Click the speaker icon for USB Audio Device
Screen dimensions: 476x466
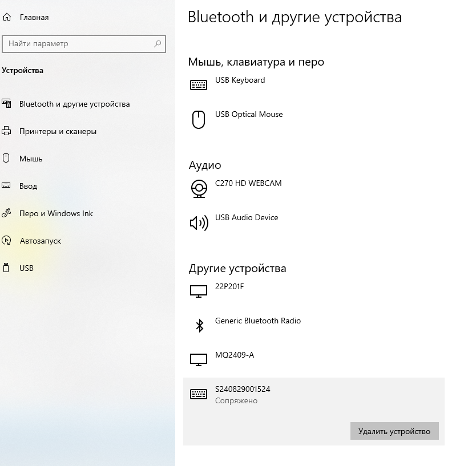click(x=199, y=223)
